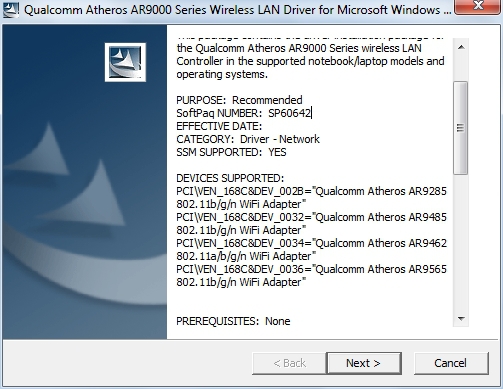503x389 pixels.
Task: Click the InstallShield logo thumbnail
Action: coord(125,62)
